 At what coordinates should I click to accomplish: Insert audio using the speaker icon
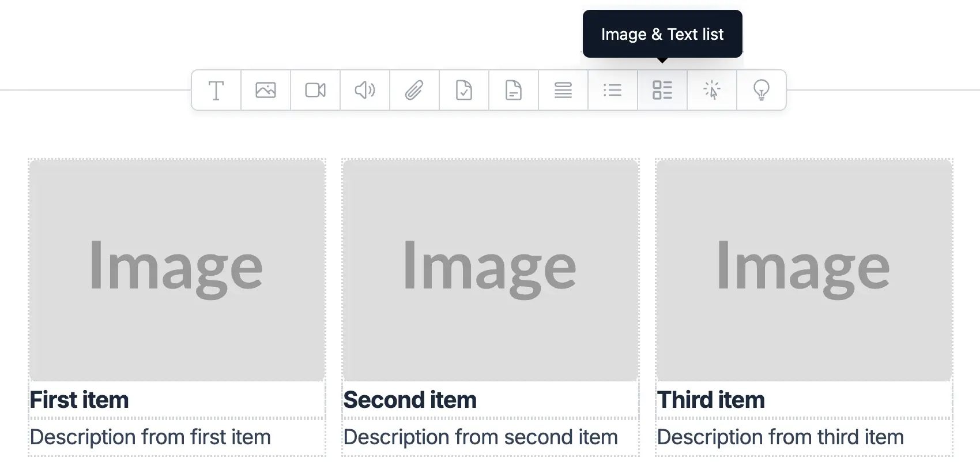364,90
